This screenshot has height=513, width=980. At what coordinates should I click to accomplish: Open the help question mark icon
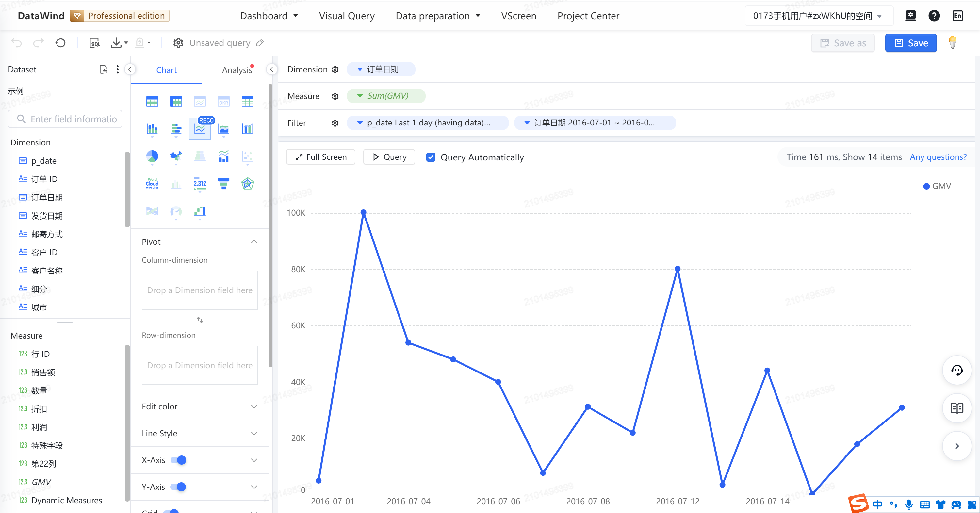pos(934,16)
